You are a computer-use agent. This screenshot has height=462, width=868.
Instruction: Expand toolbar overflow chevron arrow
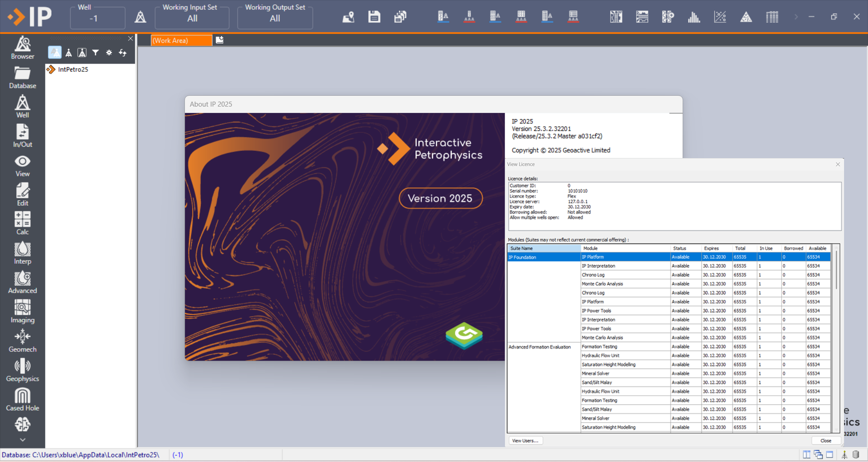click(x=796, y=17)
